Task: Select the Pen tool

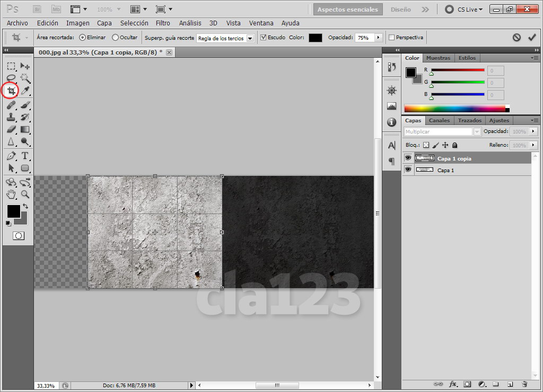Action: pos(11,156)
